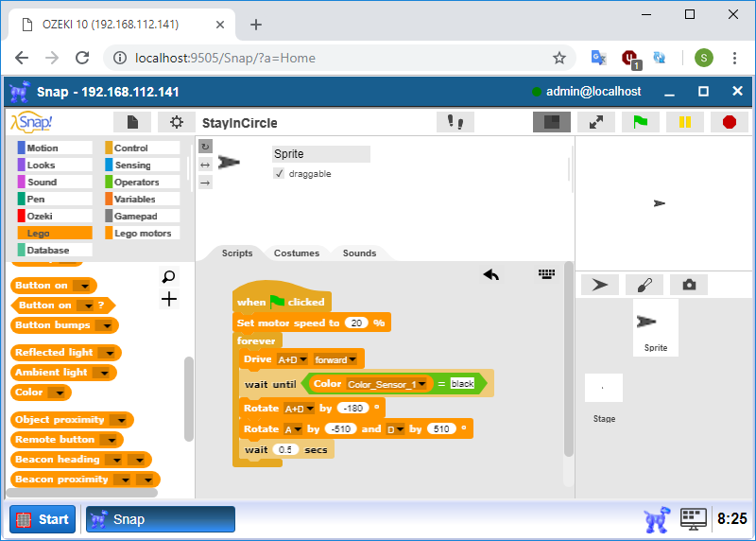The image size is (756, 541).
Task: Open the Drive block A+D motor dropdown
Action: point(303,359)
